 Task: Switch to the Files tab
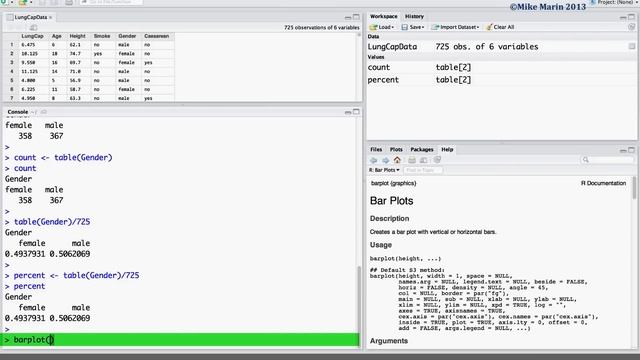pyautogui.click(x=376, y=149)
